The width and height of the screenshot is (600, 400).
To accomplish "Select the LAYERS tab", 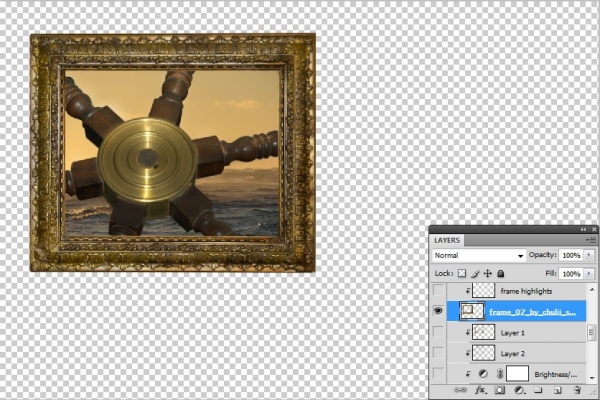I will click(447, 240).
